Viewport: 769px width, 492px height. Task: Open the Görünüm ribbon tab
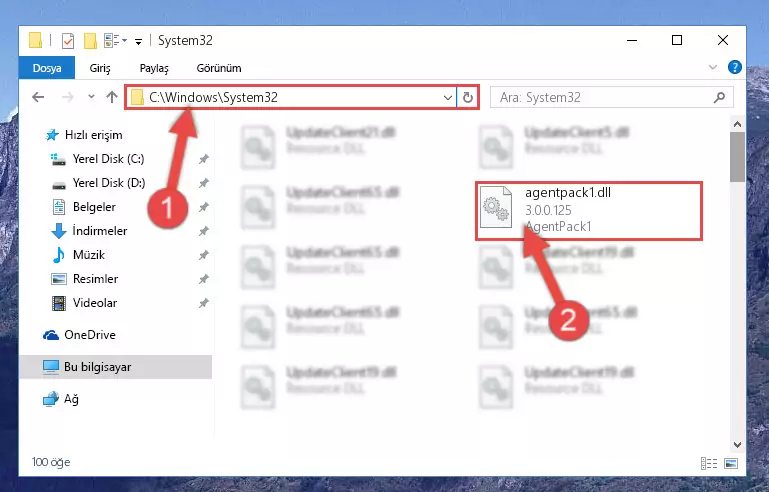[x=219, y=68]
